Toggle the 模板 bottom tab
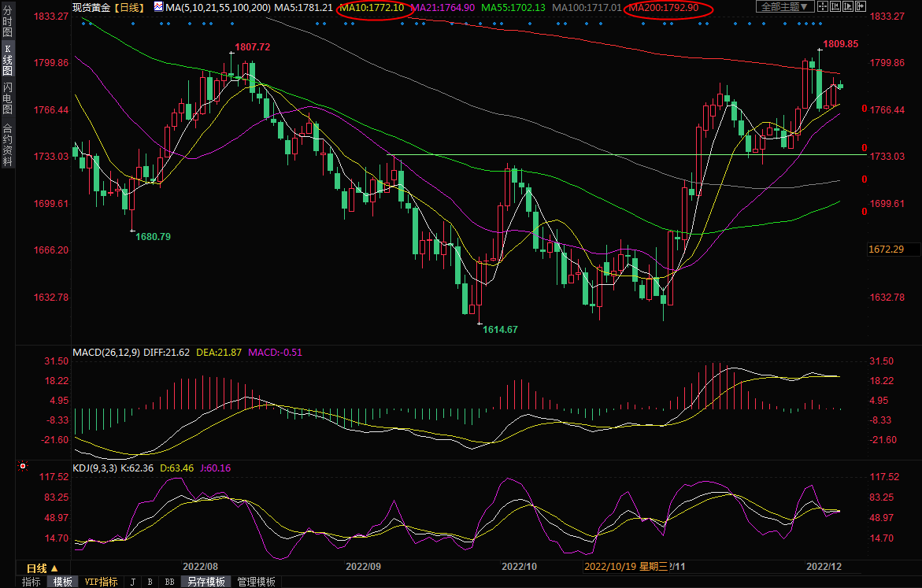The width and height of the screenshot is (922, 588). (63, 582)
